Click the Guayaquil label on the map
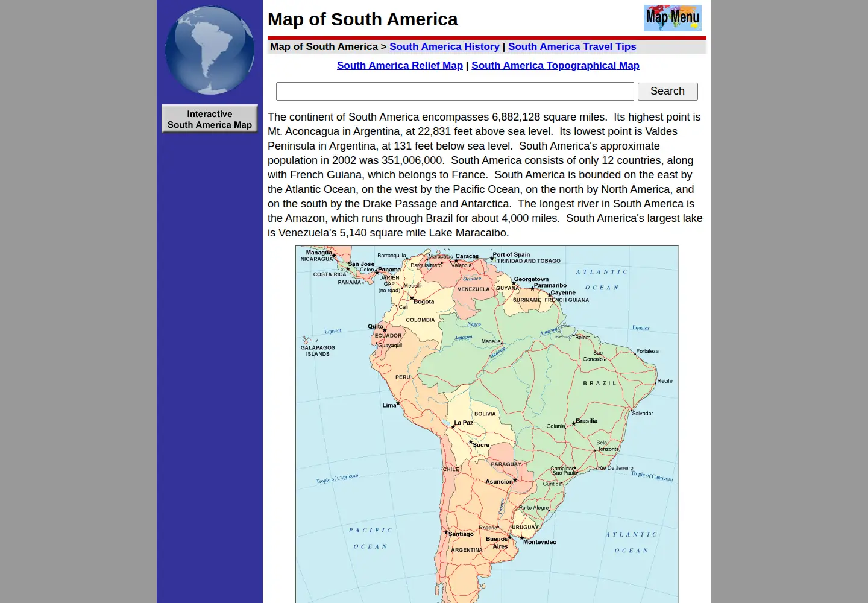868x603 pixels. (x=390, y=346)
